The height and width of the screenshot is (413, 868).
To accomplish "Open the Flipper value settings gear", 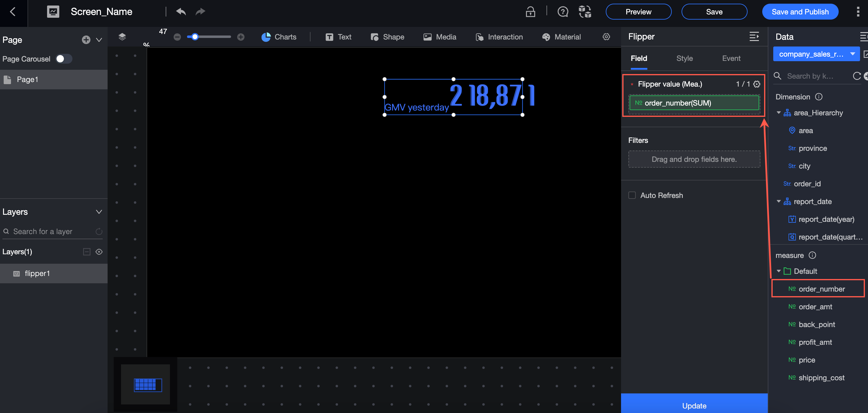I will click(x=757, y=84).
